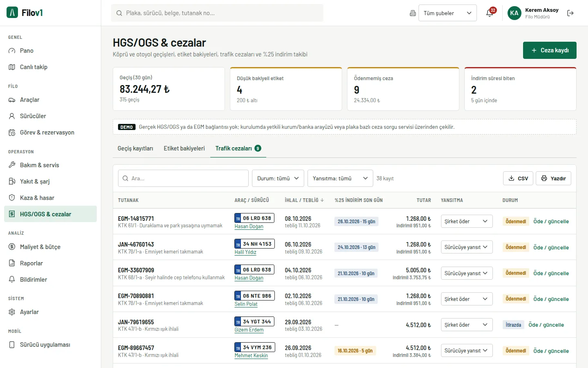Viewport: 588px width, 368px height.
Task: Click the logout icon beside Kerem Aksoy
Action: (570, 13)
